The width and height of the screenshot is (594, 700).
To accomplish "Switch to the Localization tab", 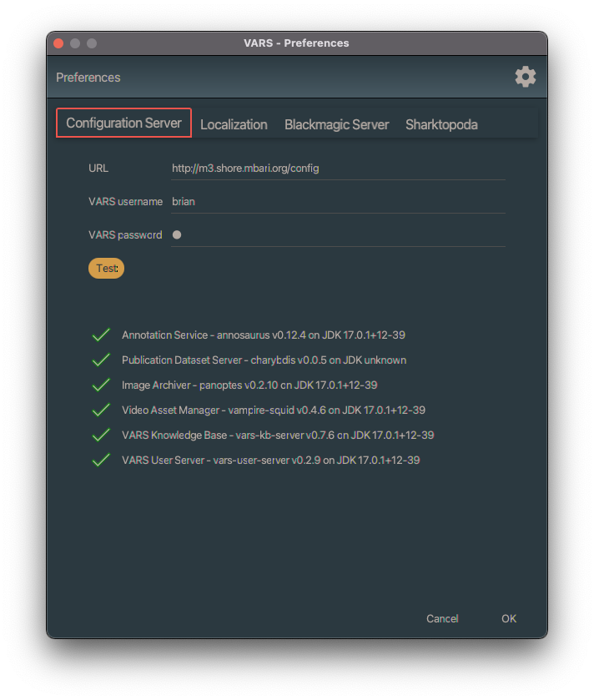I will tap(234, 123).
